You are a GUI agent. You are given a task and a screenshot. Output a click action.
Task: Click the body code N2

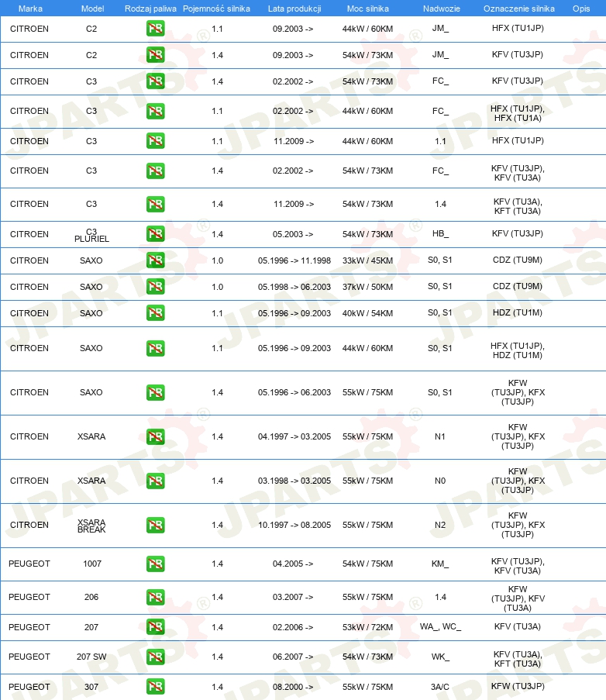click(440, 525)
